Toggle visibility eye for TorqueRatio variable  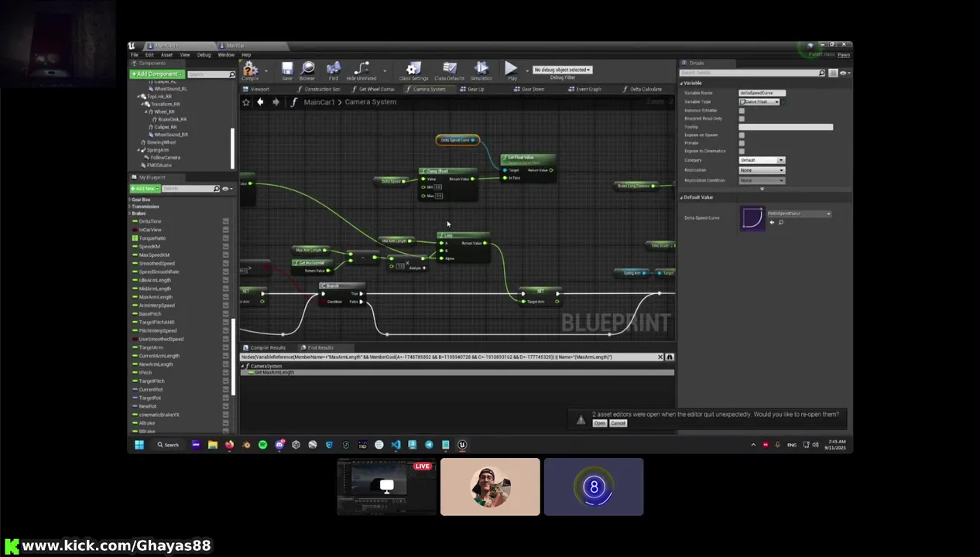click(225, 238)
